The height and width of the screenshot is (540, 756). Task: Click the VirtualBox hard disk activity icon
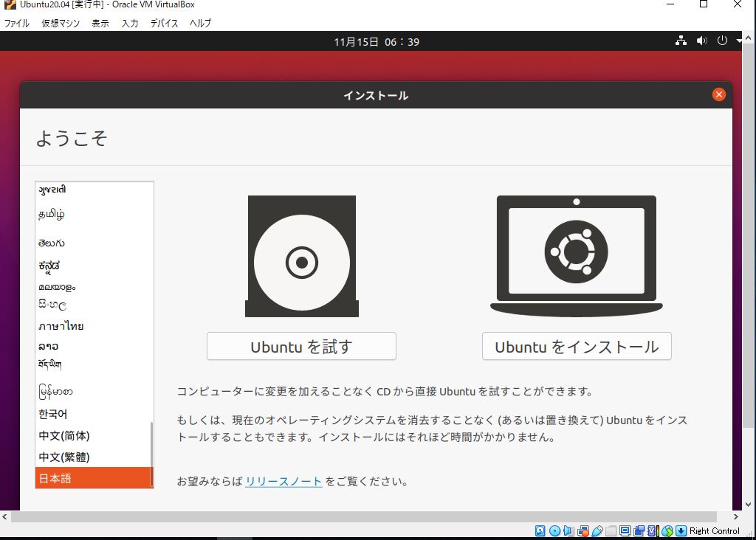(540, 531)
